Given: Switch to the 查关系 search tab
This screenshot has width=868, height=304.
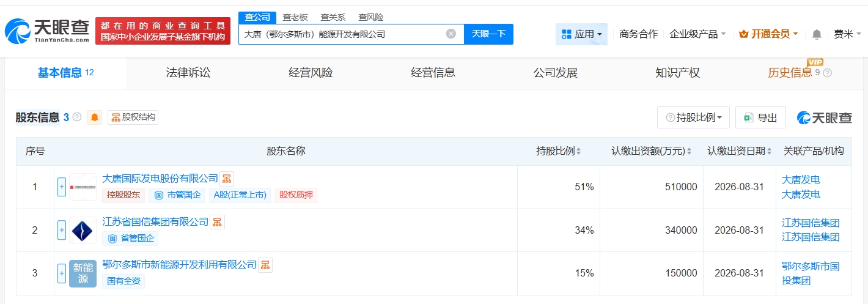Looking at the screenshot, I should click(x=333, y=17).
